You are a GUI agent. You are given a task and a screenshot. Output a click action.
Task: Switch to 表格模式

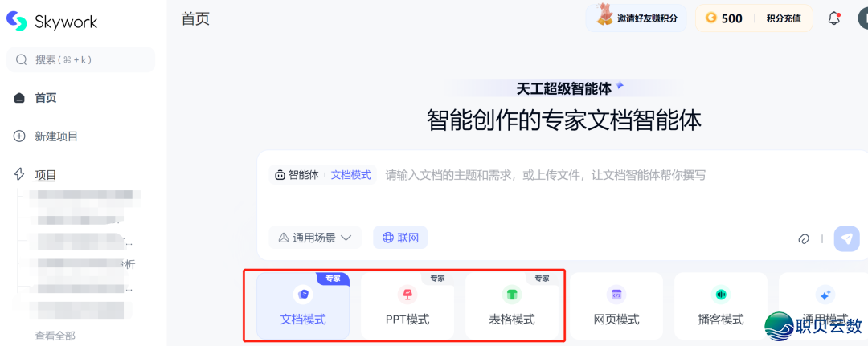click(x=511, y=306)
